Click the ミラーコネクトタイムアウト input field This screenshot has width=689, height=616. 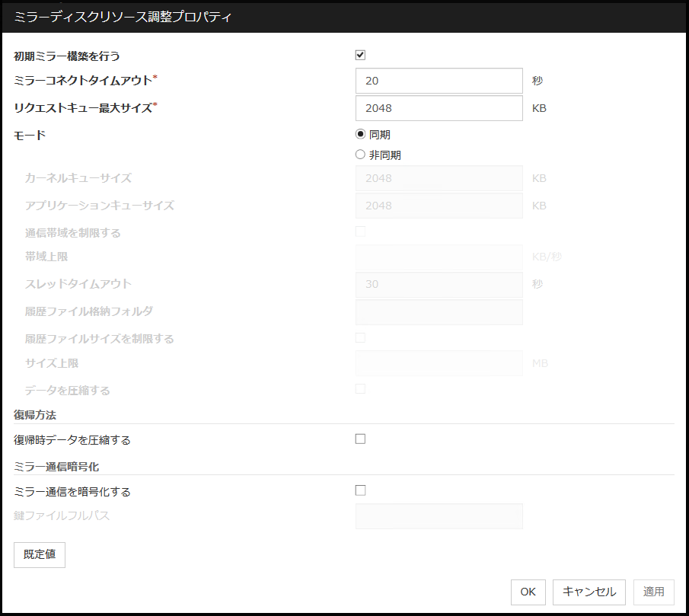tap(439, 81)
